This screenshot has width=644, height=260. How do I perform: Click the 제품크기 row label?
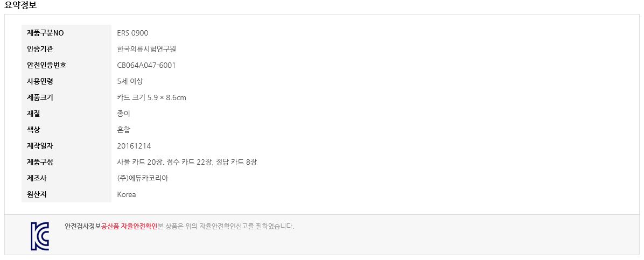[40, 98]
